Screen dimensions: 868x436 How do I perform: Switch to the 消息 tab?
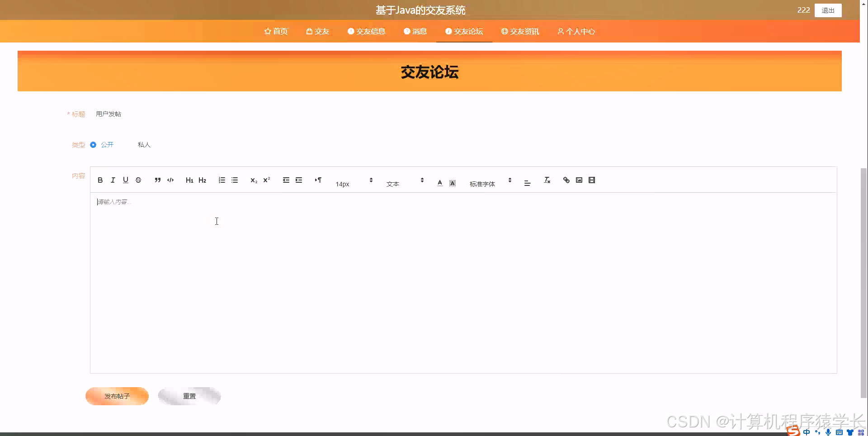click(x=415, y=31)
